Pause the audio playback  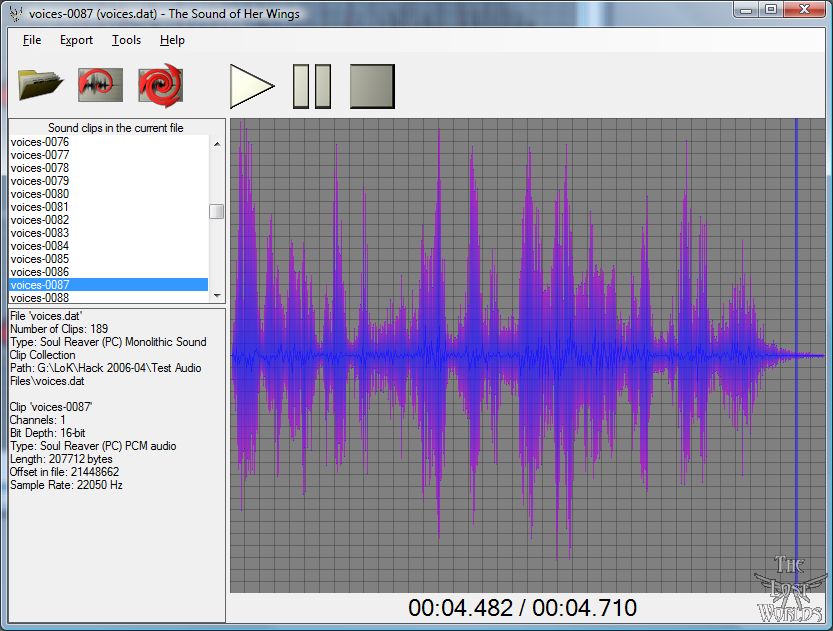coord(312,86)
